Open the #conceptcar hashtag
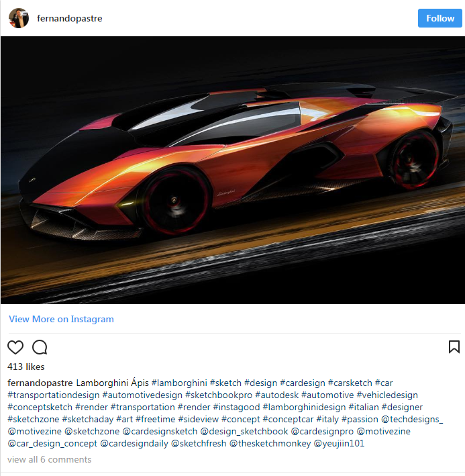Image resolution: width=465 pixels, height=476 pixels. click(x=288, y=419)
